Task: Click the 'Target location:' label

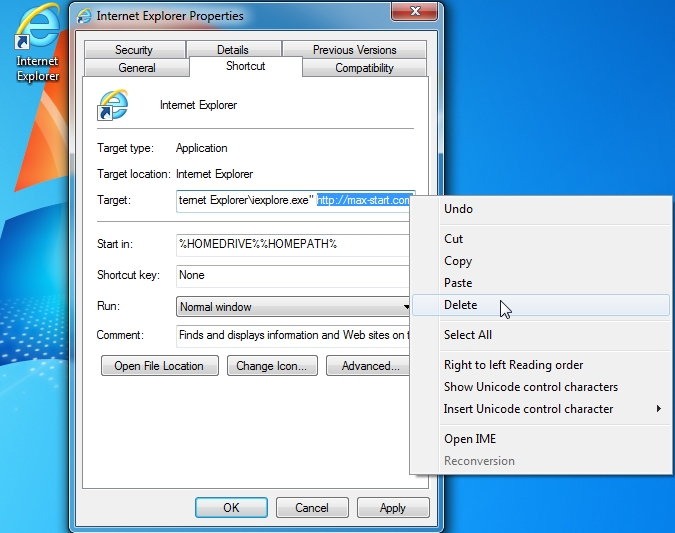Action: tap(134, 174)
